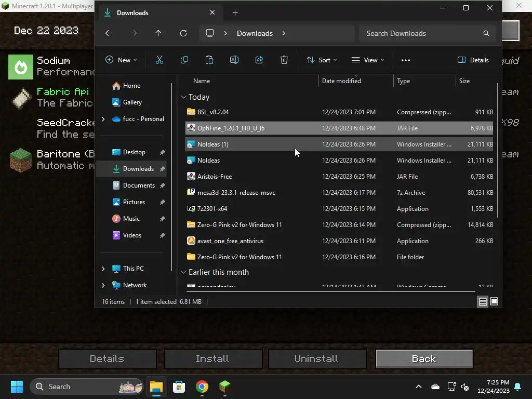Click the PC icon in address bar

[210, 33]
